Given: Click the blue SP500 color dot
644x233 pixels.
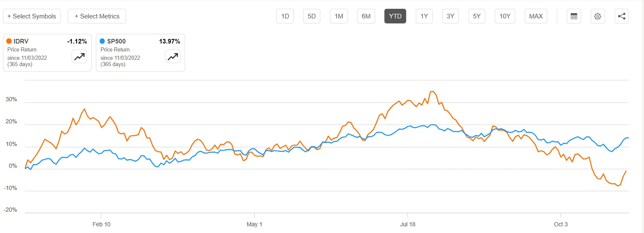Looking at the screenshot, I should click(x=102, y=41).
